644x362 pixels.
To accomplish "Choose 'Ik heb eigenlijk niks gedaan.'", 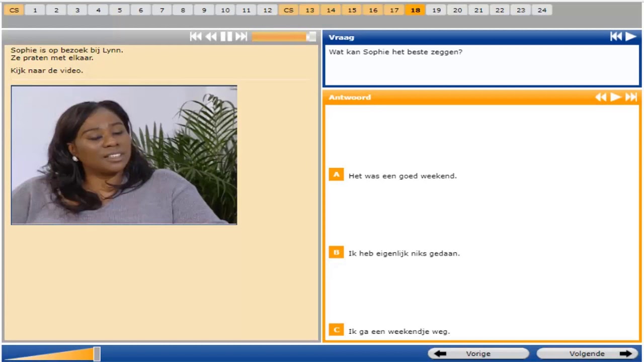I will pyautogui.click(x=404, y=253).
